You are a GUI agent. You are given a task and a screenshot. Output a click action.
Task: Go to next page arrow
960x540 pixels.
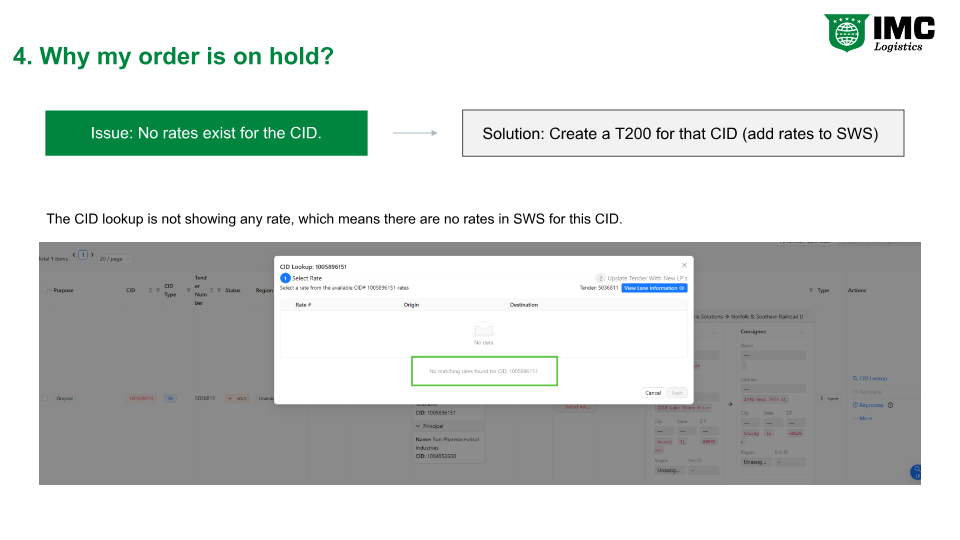tap(92, 255)
